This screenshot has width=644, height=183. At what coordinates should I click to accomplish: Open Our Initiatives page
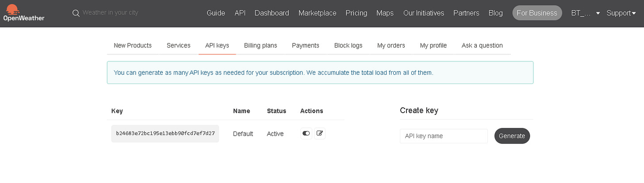tap(424, 13)
